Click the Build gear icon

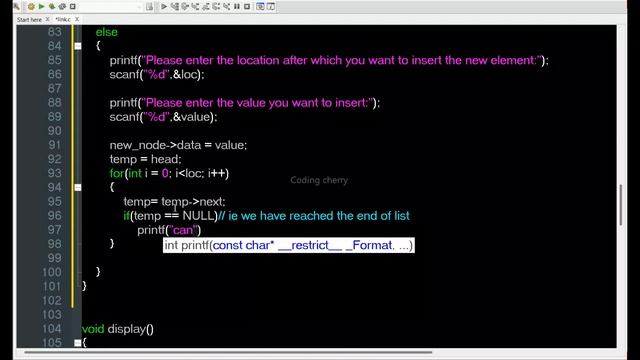point(31,7)
